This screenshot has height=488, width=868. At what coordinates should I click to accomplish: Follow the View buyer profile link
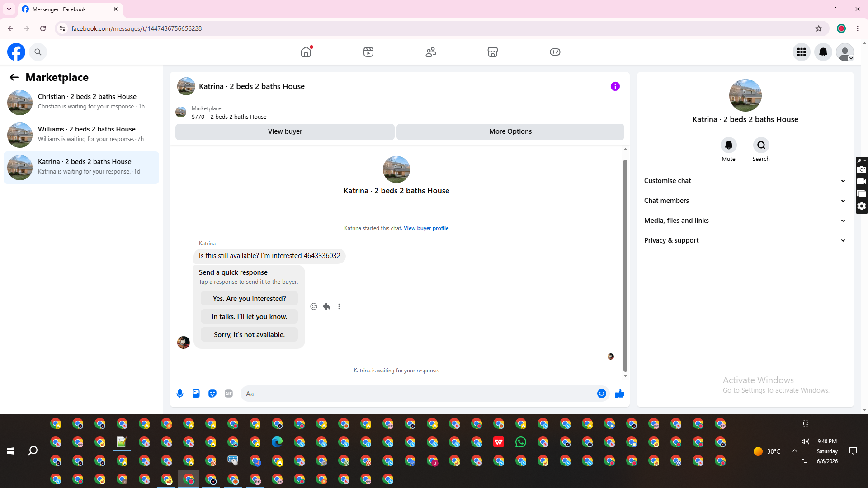pyautogui.click(x=426, y=228)
